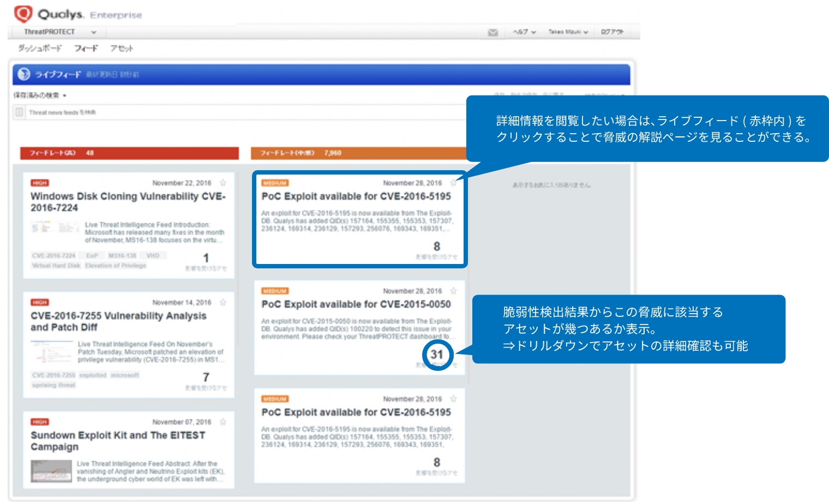Click the CVE-2016-7224 tag
The image size is (829, 504).
pyautogui.click(x=54, y=255)
